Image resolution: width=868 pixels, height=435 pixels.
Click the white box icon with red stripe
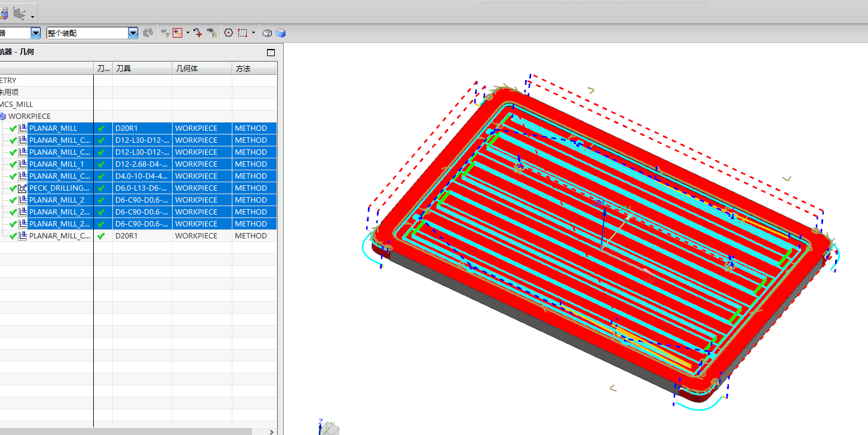tap(268, 33)
